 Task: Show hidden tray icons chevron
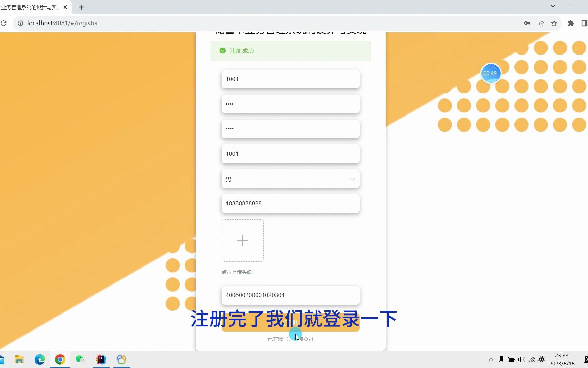491,359
